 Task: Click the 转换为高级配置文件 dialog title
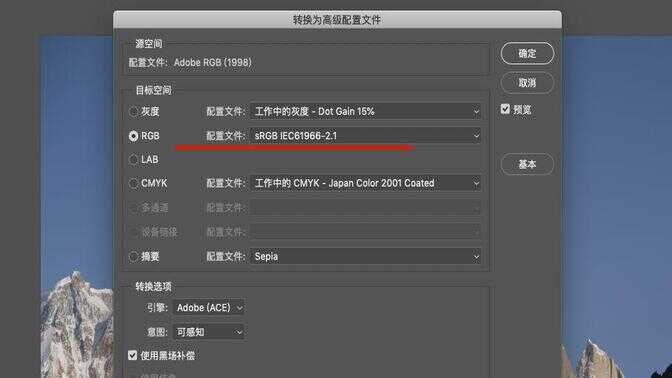click(x=337, y=20)
